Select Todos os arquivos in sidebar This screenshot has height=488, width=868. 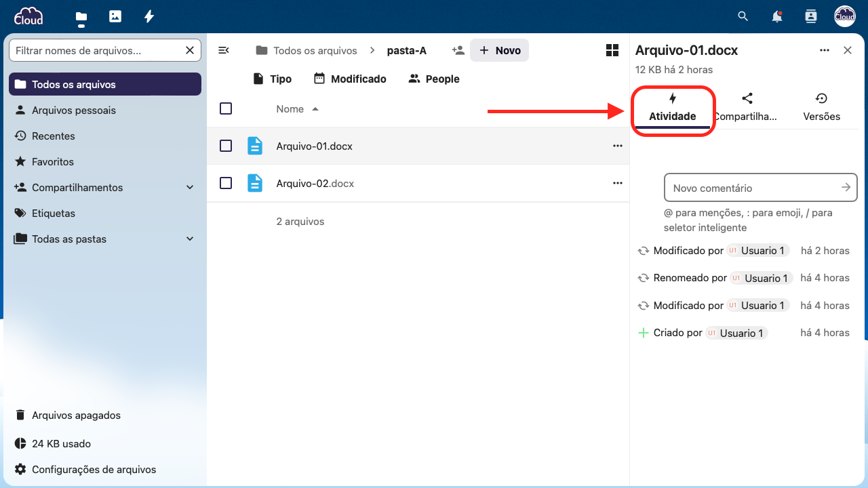tap(105, 84)
